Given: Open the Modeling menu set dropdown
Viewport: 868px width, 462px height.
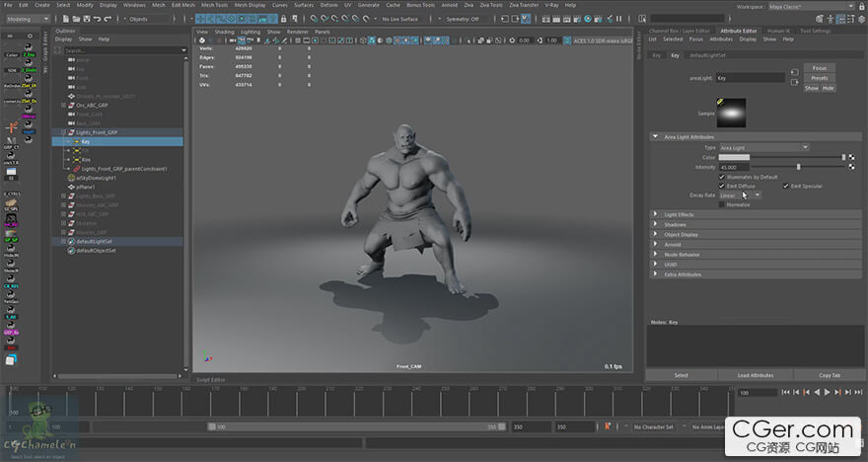Looking at the screenshot, I should [28, 19].
